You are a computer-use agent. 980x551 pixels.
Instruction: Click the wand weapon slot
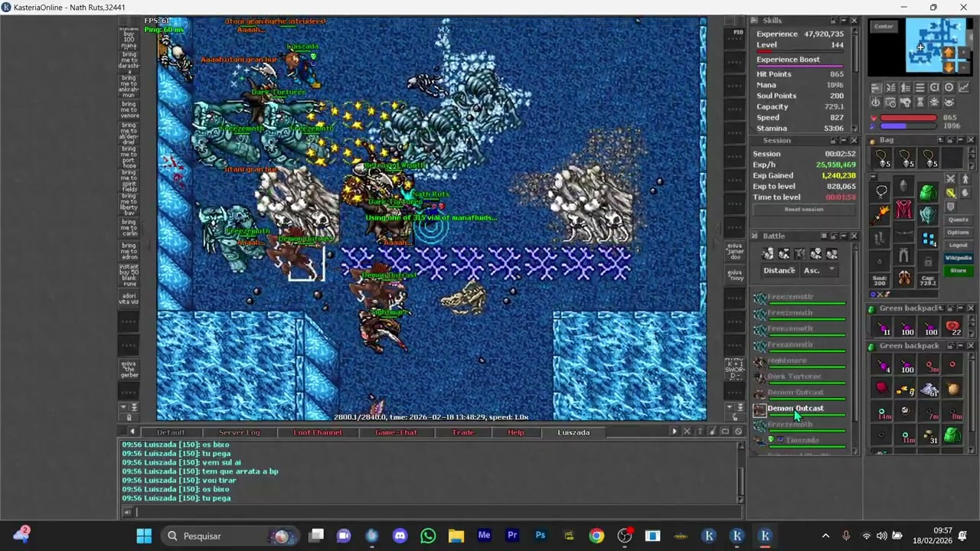(880, 215)
